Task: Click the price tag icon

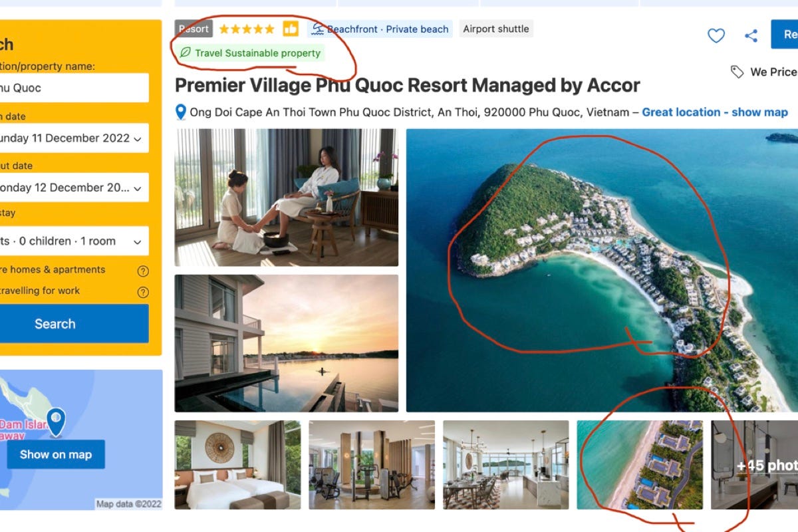Action: click(737, 72)
